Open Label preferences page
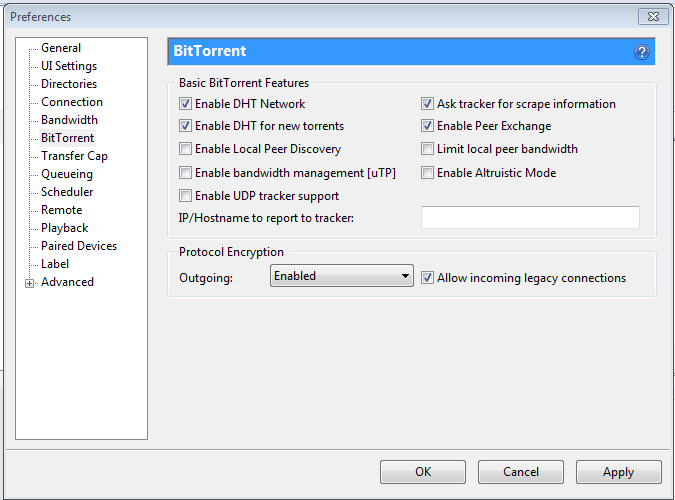The image size is (675, 500). pyautogui.click(x=55, y=264)
